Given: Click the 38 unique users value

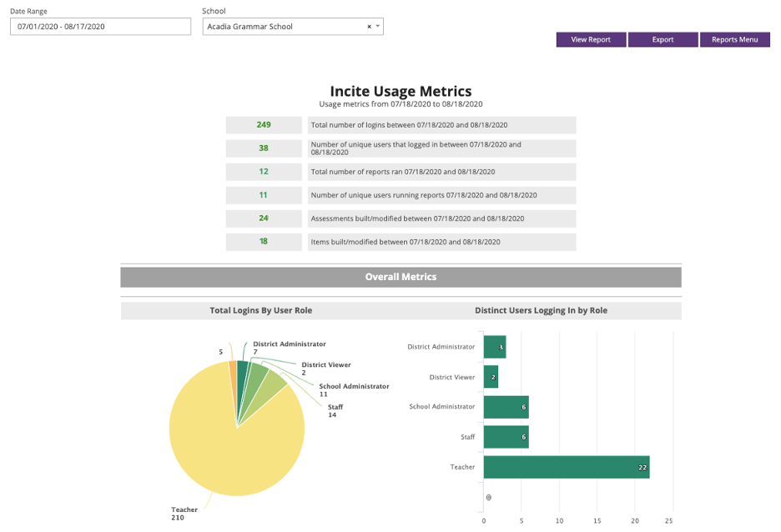Looking at the screenshot, I should click(x=264, y=148).
